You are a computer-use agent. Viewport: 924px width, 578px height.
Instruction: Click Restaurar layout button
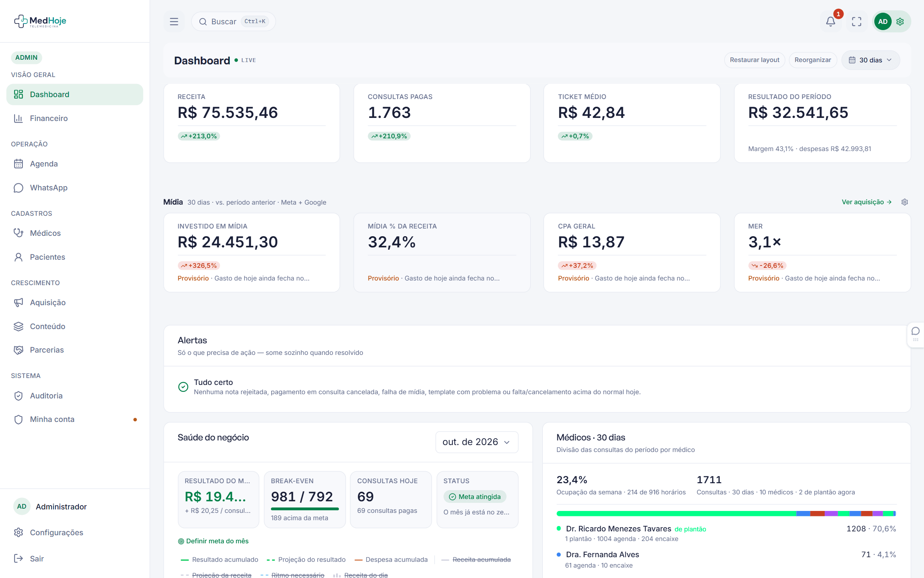[x=754, y=60]
